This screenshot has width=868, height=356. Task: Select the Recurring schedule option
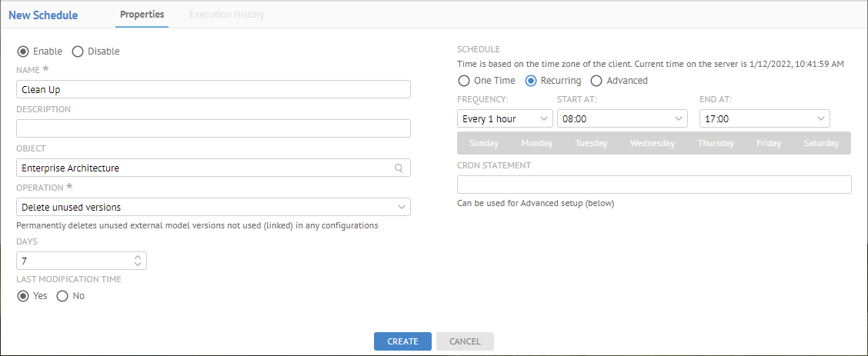click(x=531, y=81)
